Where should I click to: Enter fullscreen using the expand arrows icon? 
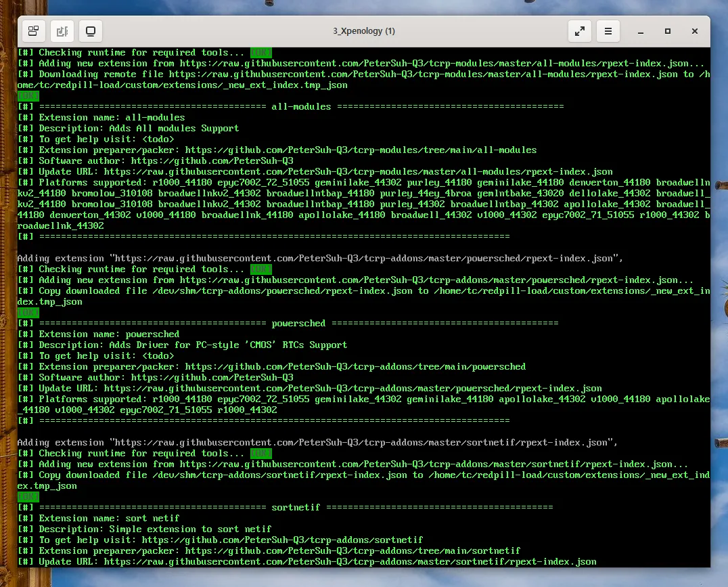(x=579, y=31)
